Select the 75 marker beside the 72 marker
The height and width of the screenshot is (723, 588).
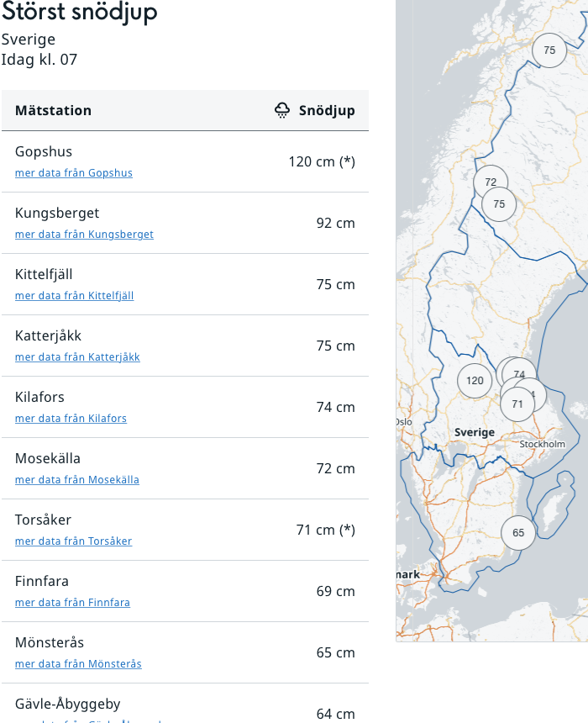[499, 204]
